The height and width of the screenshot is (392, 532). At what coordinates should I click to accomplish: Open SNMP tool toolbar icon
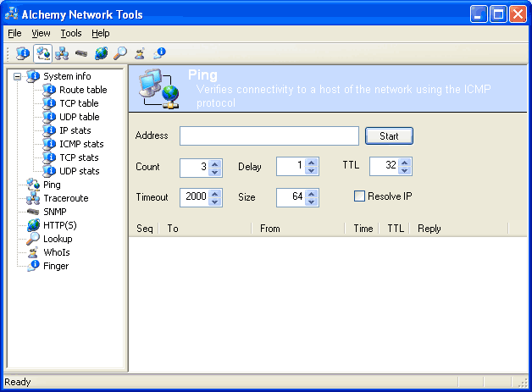pos(81,53)
